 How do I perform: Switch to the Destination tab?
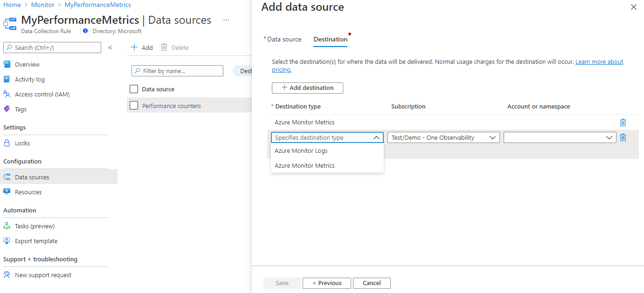pos(331,39)
